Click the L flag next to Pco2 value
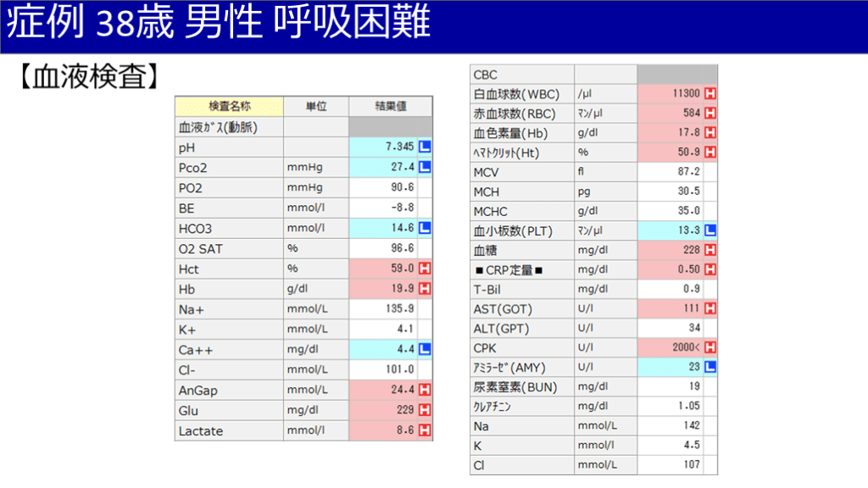This screenshot has width=868, height=488. tap(425, 167)
